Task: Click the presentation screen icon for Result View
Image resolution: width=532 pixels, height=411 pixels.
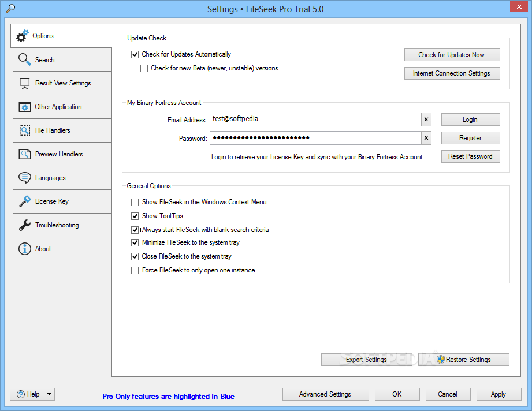Action: [x=24, y=84]
